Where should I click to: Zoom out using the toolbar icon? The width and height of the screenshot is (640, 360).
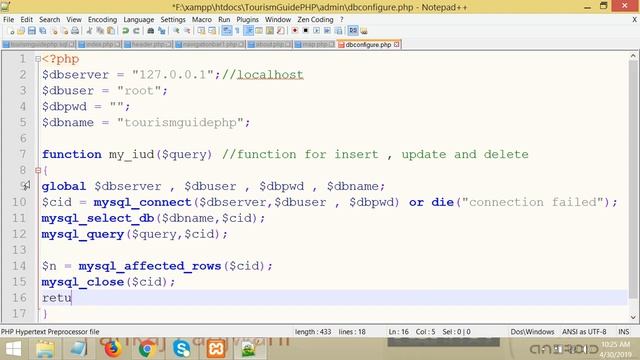[187, 31]
